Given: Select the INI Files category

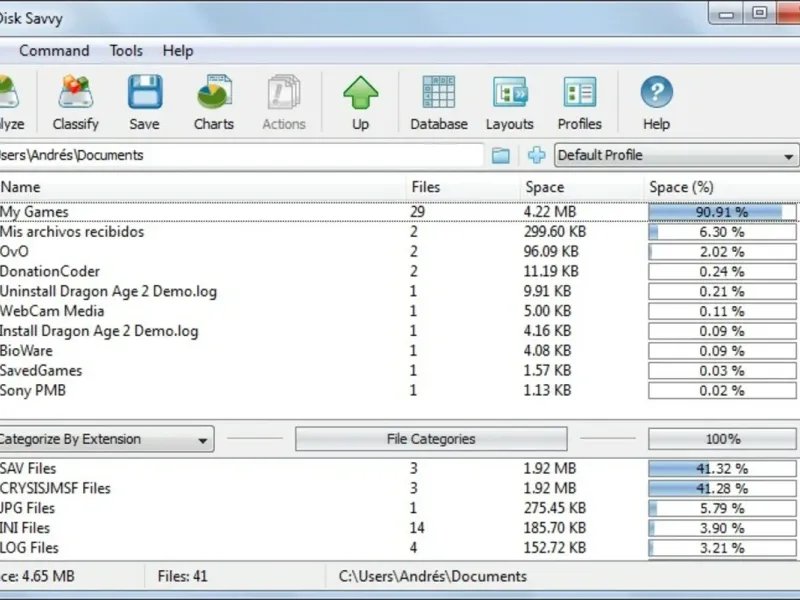Looking at the screenshot, I should point(399,528).
